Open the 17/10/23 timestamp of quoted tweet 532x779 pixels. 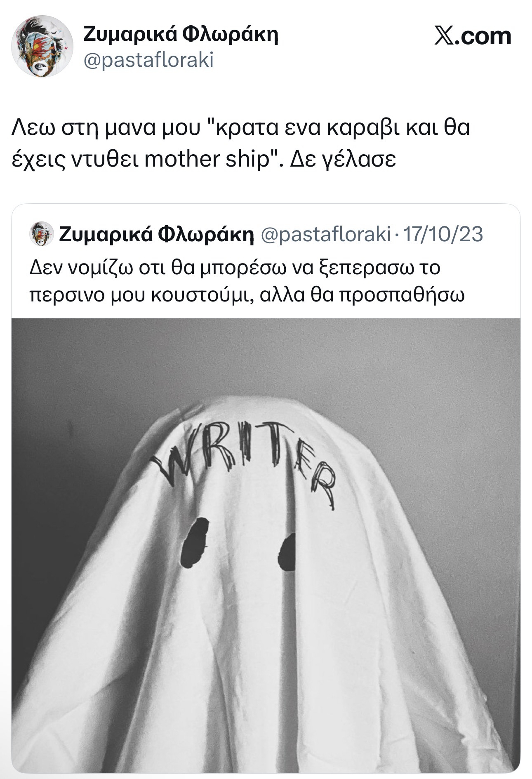pos(442,234)
